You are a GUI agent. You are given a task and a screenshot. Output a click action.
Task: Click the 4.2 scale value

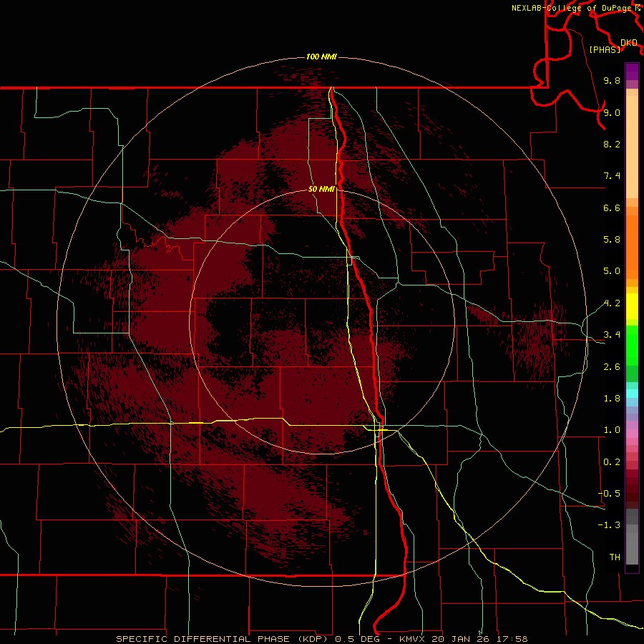point(612,303)
